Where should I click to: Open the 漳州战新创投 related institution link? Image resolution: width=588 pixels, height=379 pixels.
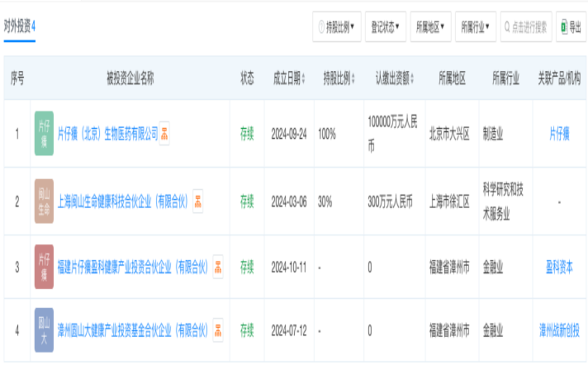pyautogui.click(x=559, y=330)
